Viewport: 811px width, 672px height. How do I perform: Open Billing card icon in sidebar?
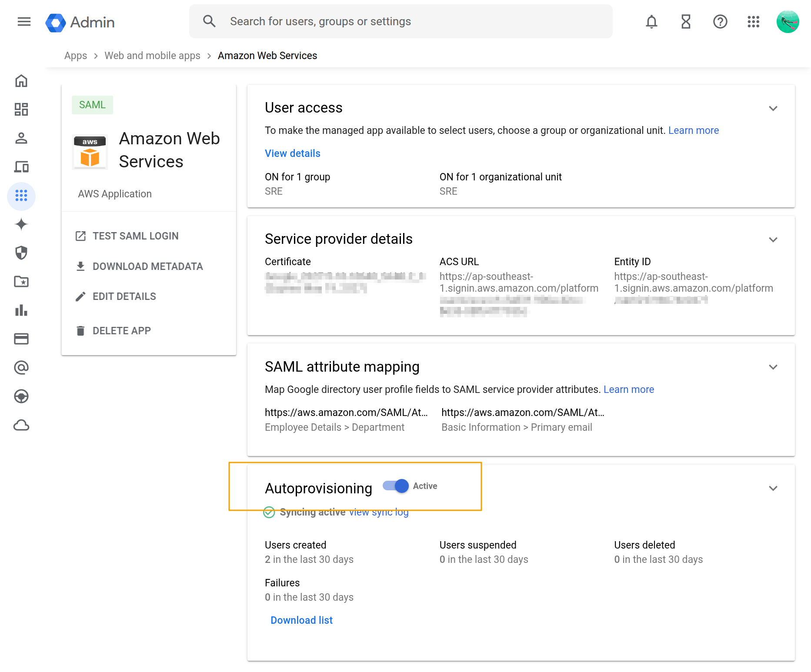(21, 339)
